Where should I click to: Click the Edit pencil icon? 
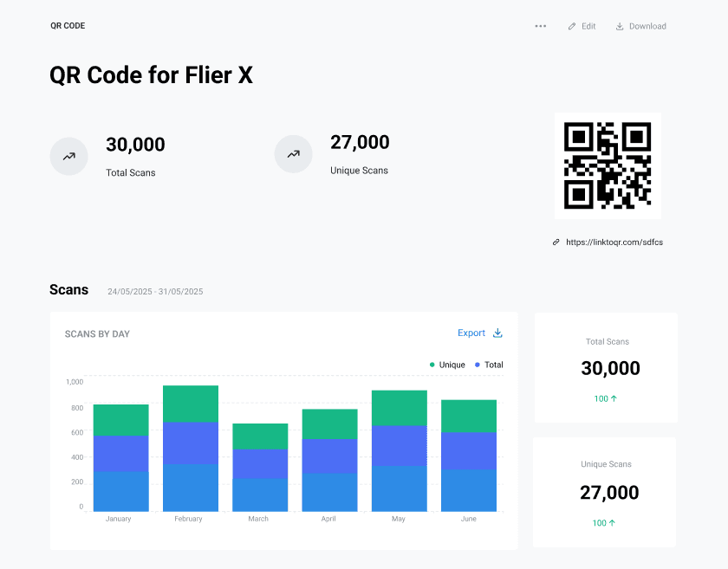(x=571, y=27)
